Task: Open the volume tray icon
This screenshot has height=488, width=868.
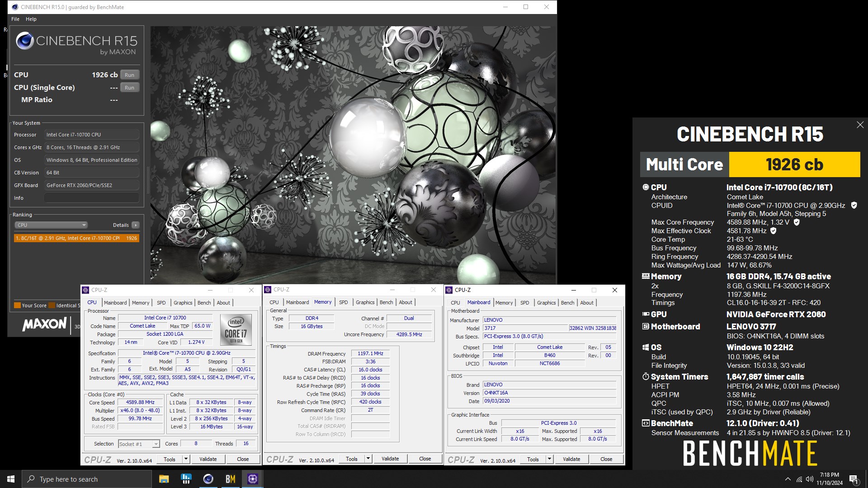Action: [810, 479]
